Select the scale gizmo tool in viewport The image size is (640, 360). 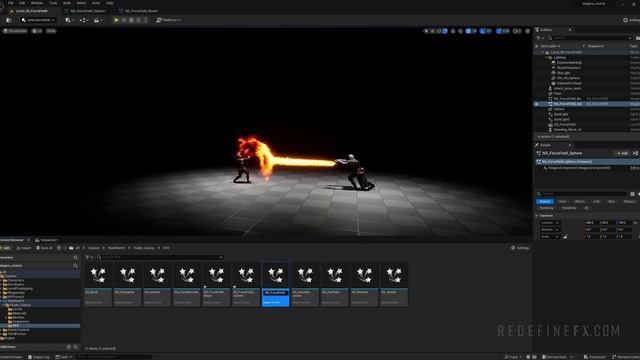click(445, 31)
